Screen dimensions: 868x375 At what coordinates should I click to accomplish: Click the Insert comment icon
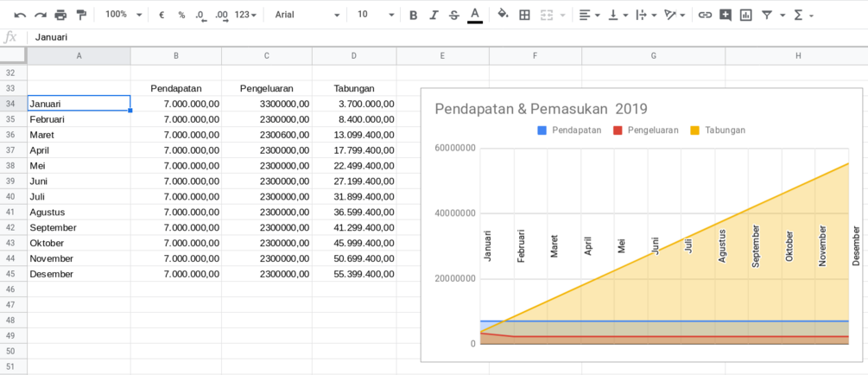point(725,15)
